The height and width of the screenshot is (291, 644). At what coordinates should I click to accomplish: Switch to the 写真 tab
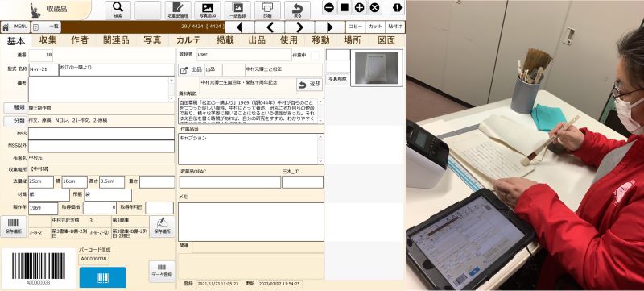tap(152, 39)
